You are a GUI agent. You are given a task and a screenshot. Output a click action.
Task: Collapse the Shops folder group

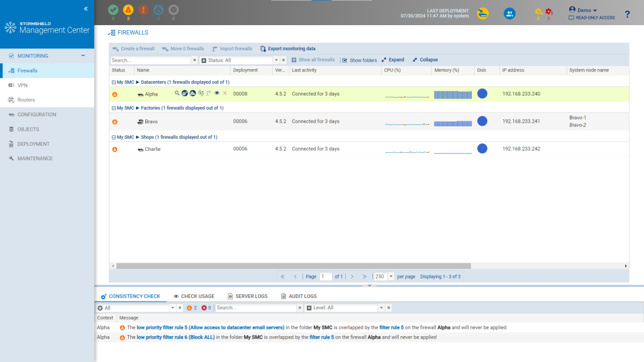click(114, 138)
